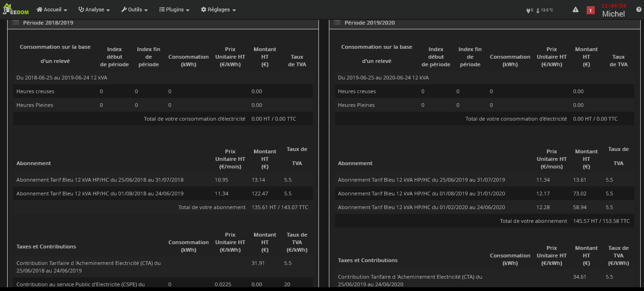Select unit price 10.95
The width and height of the screenshot is (644, 291).
pyautogui.click(x=221, y=180)
